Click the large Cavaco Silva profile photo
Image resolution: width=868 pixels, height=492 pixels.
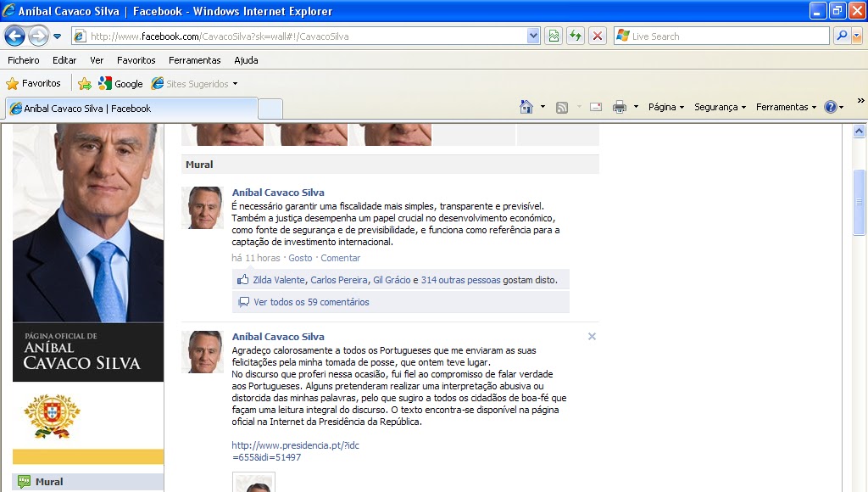click(88, 223)
